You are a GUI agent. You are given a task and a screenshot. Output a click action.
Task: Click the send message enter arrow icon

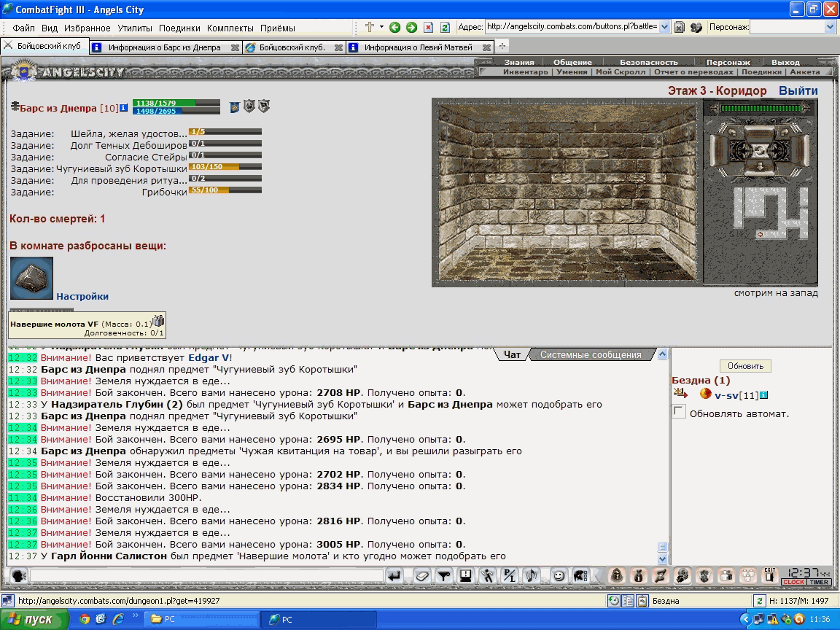point(394,576)
